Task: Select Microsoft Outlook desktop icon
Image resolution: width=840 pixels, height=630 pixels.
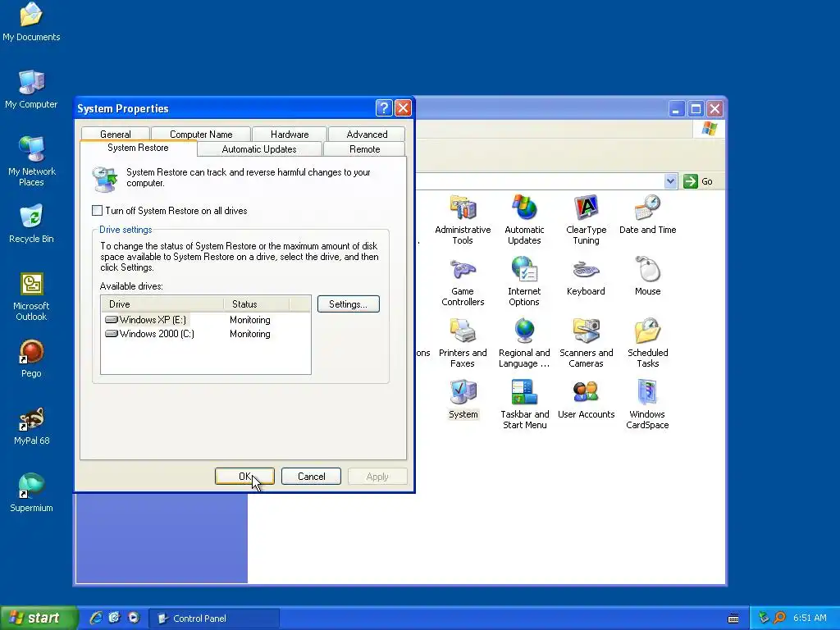Action: coord(31,297)
